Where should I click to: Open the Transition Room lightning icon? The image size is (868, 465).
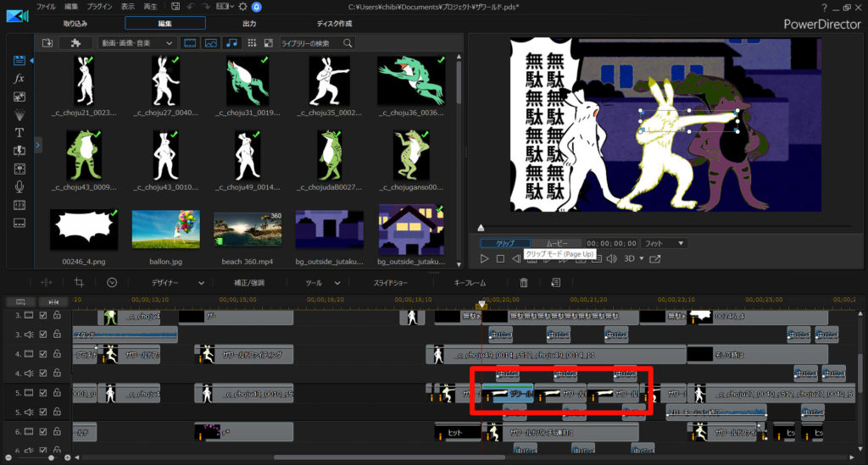(19, 151)
